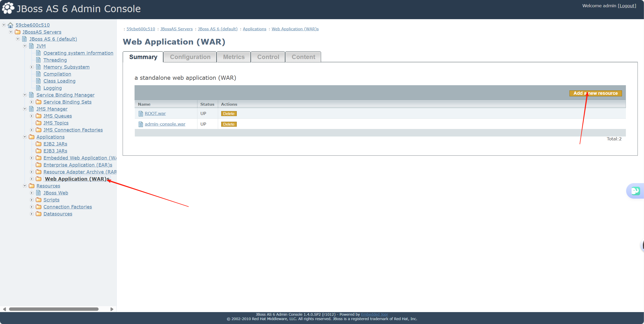Click the folder icon beside Service Binding Sets
This screenshot has width=644, height=324.
39,102
